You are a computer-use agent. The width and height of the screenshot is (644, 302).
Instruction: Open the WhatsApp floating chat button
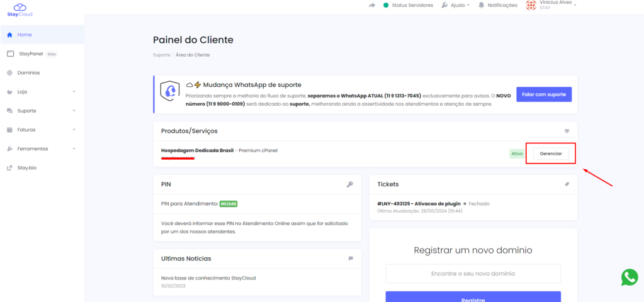pyautogui.click(x=630, y=277)
